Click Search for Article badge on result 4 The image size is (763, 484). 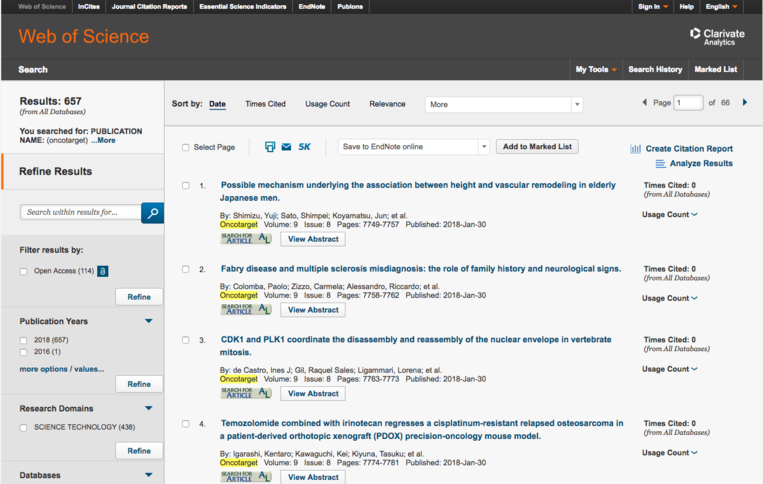(x=246, y=476)
